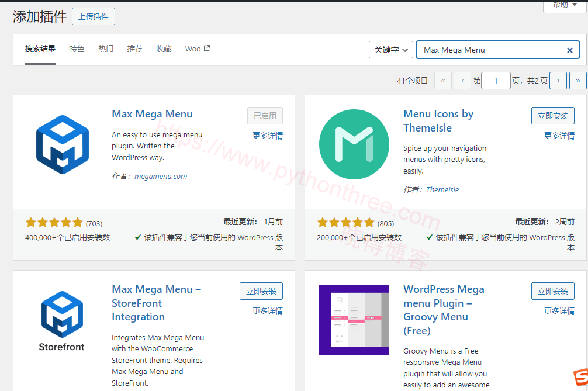Screen dimensions: 588x391
Task: Jump to the last page with » button
Action: coord(578,80)
